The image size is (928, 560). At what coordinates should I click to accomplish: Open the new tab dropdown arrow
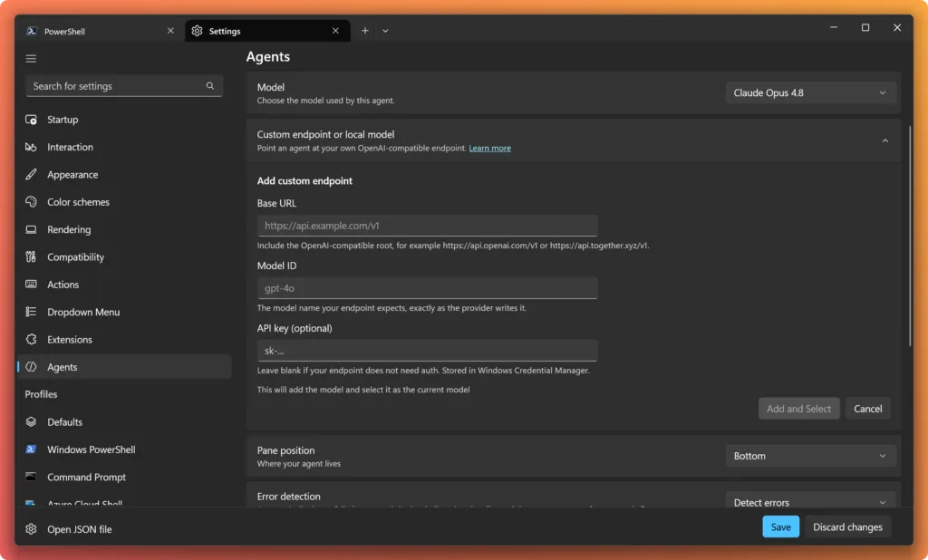click(x=385, y=31)
